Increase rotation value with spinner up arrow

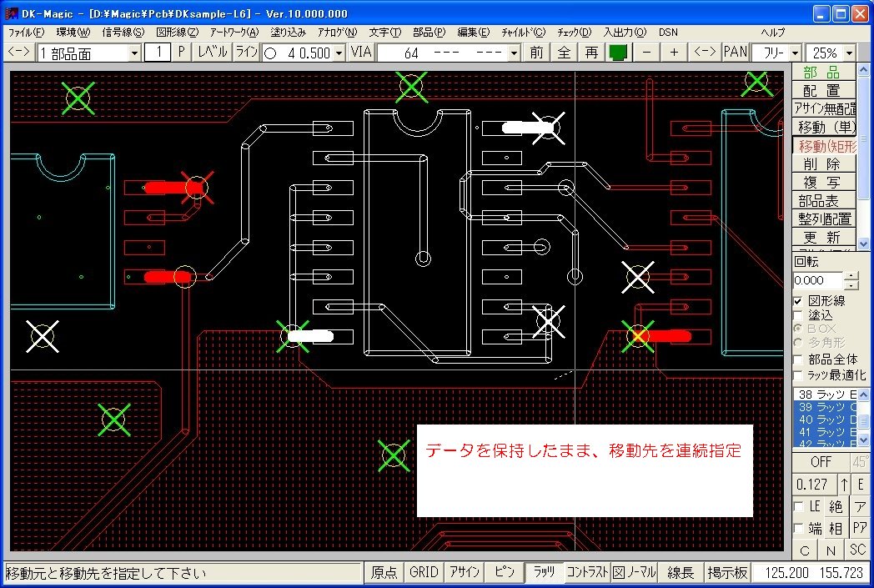tap(851, 276)
